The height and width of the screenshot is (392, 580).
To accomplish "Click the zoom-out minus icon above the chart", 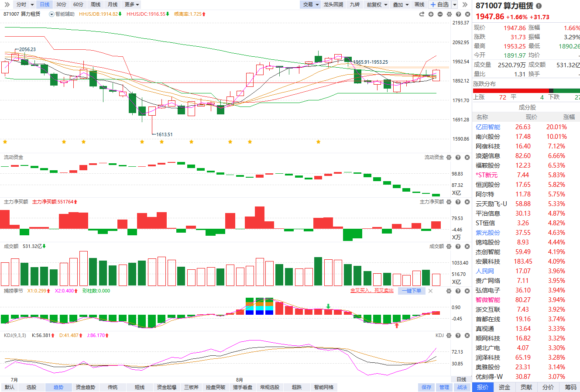I will coord(440,14).
